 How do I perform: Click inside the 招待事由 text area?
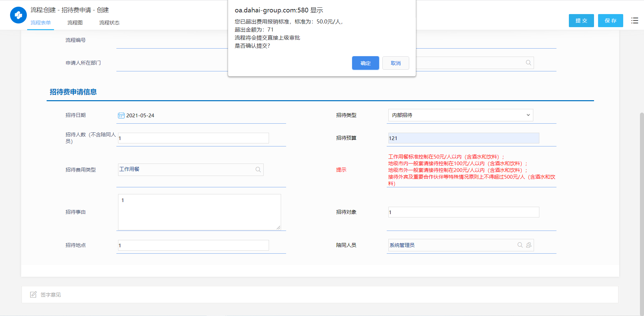point(200,212)
